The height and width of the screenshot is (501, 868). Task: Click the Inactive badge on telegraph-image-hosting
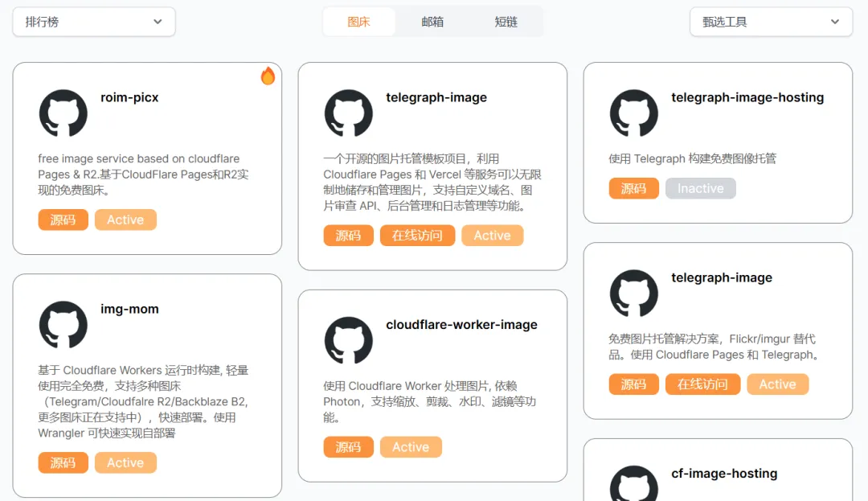coord(701,188)
